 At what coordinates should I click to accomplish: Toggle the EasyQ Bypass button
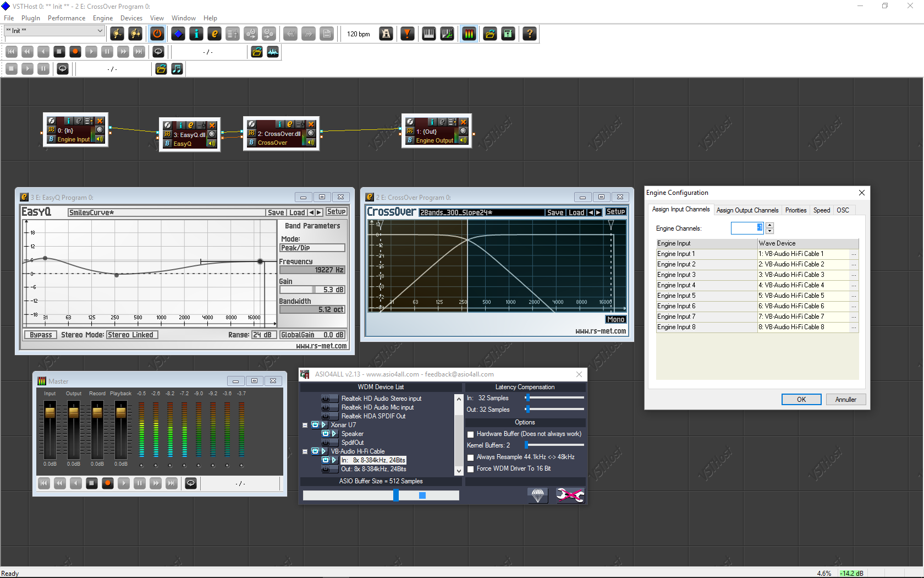pyautogui.click(x=41, y=335)
